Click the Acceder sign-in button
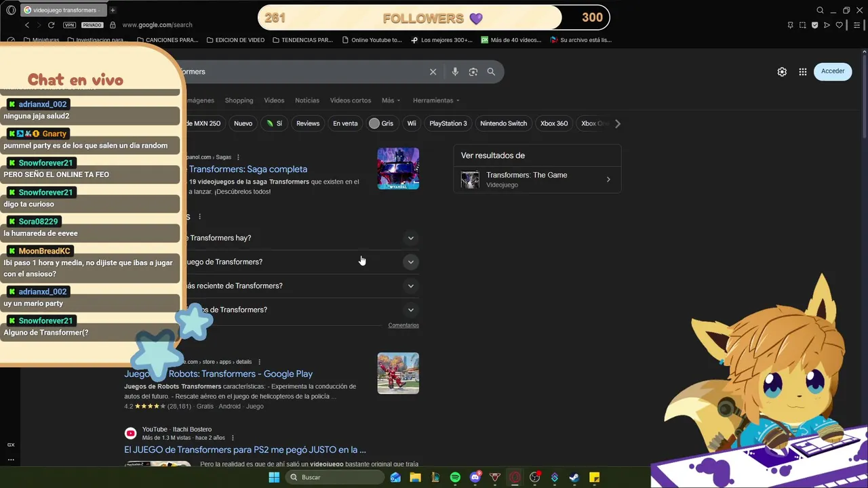 pos(833,71)
